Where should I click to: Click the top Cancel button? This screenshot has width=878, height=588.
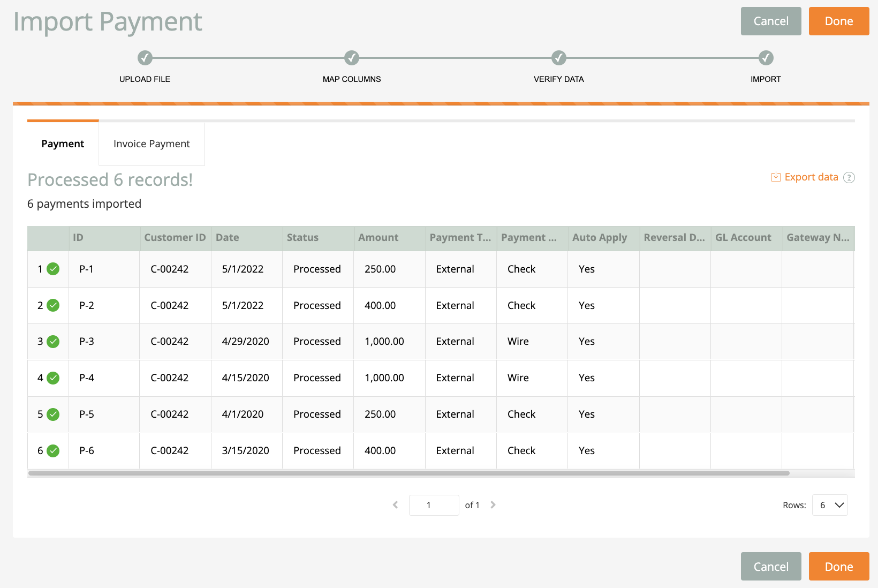click(x=771, y=21)
